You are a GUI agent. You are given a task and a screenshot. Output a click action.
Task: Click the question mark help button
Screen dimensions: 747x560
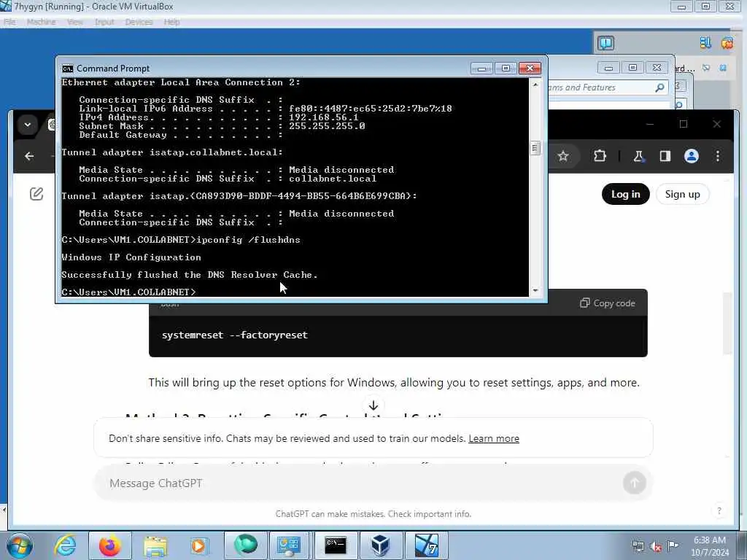(719, 511)
